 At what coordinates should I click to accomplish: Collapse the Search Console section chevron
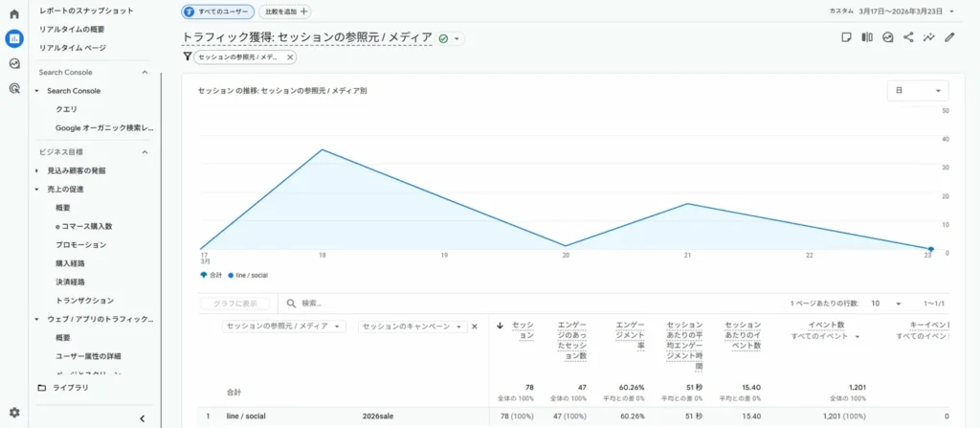[145, 73]
